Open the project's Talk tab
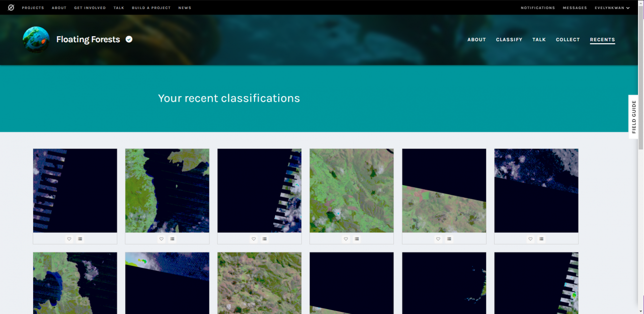This screenshot has width=644, height=314. 539,40
